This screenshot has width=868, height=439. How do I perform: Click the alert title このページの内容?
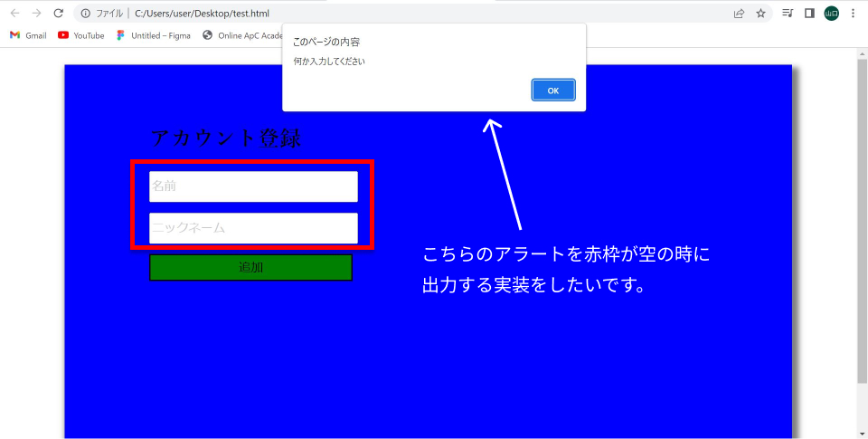[326, 43]
